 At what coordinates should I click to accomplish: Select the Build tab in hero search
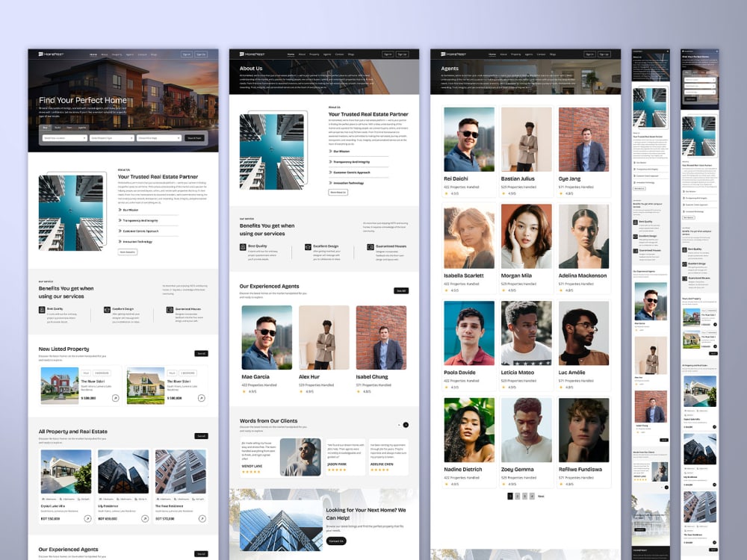58,128
